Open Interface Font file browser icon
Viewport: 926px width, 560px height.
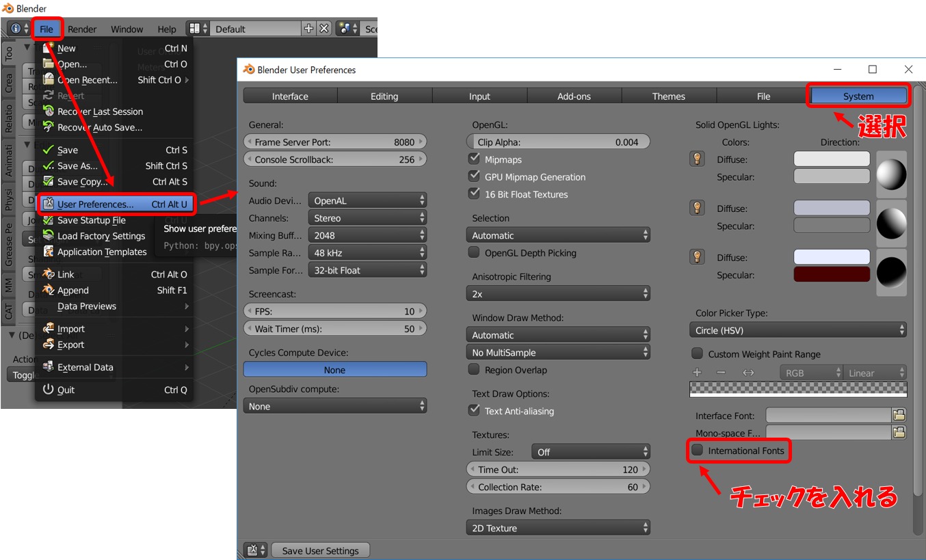point(899,415)
